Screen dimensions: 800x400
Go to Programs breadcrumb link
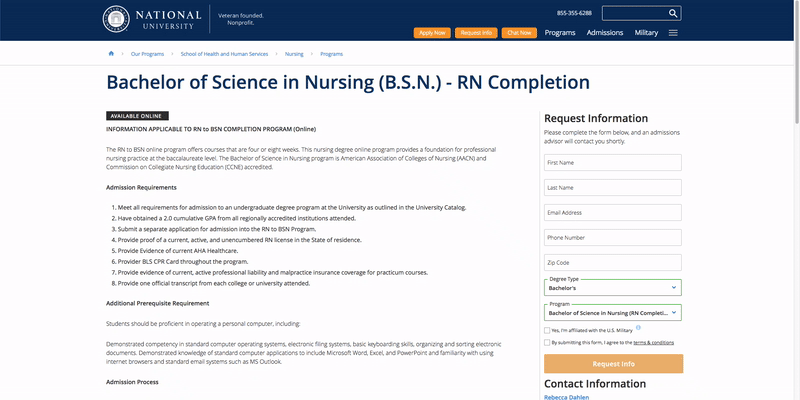click(332, 54)
